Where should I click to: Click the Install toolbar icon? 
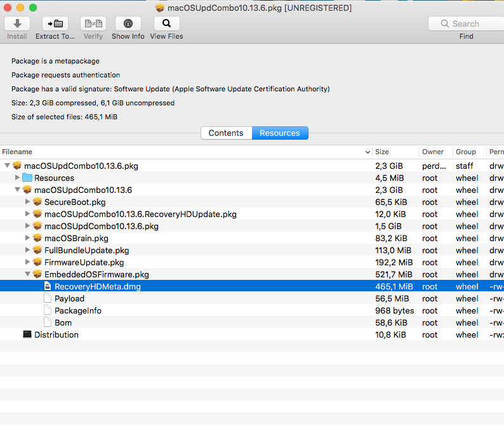(17, 23)
